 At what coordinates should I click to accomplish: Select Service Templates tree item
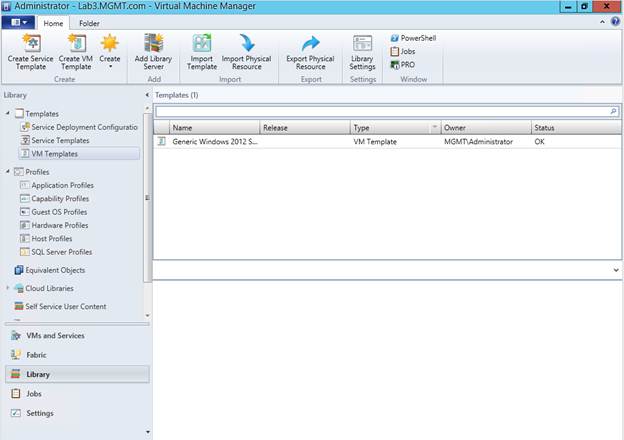(55, 140)
